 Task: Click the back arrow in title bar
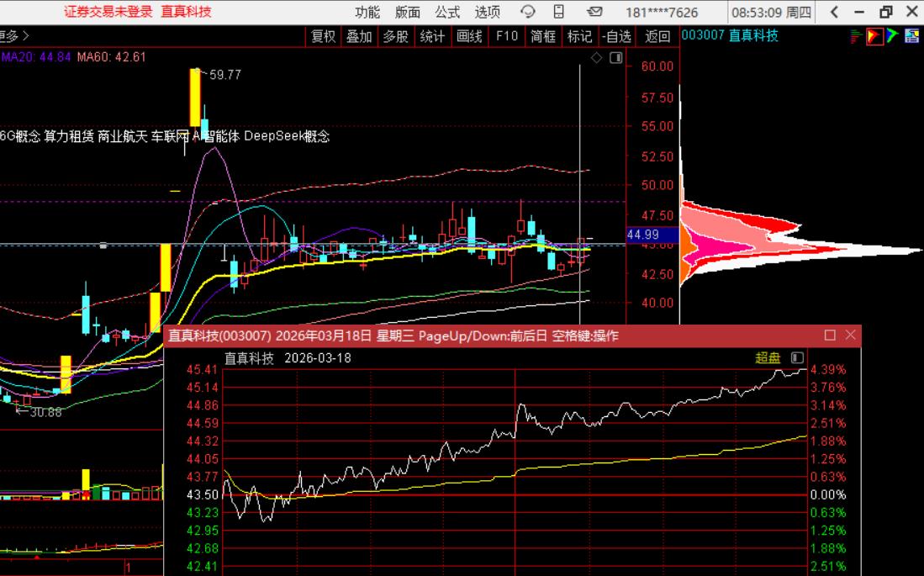click(x=834, y=12)
